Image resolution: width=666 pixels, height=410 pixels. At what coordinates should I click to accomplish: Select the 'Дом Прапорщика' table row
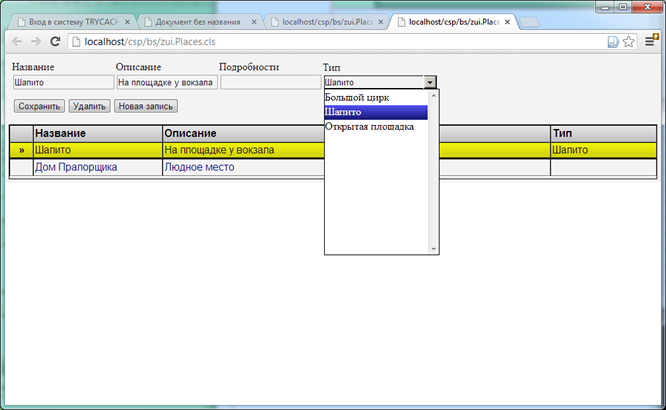point(333,167)
